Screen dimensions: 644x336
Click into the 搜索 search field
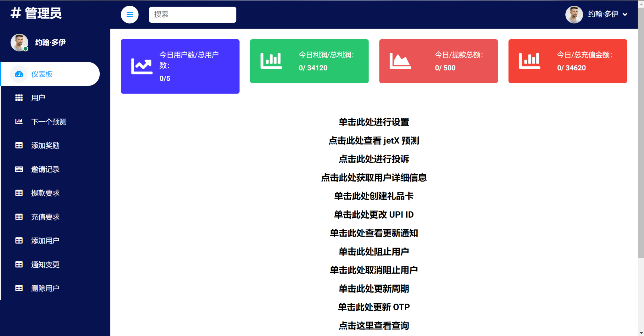(192, 14)
